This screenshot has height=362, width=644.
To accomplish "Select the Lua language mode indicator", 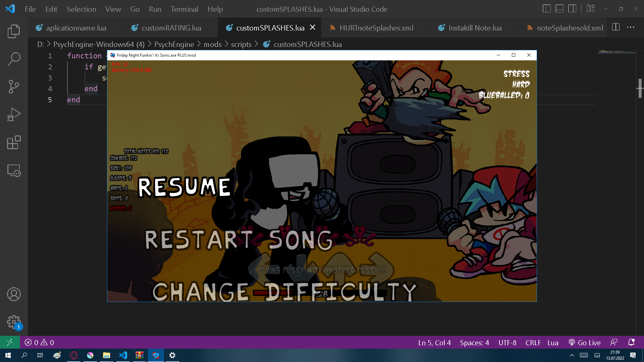I will pyautogui.click(x=553, y=343).
